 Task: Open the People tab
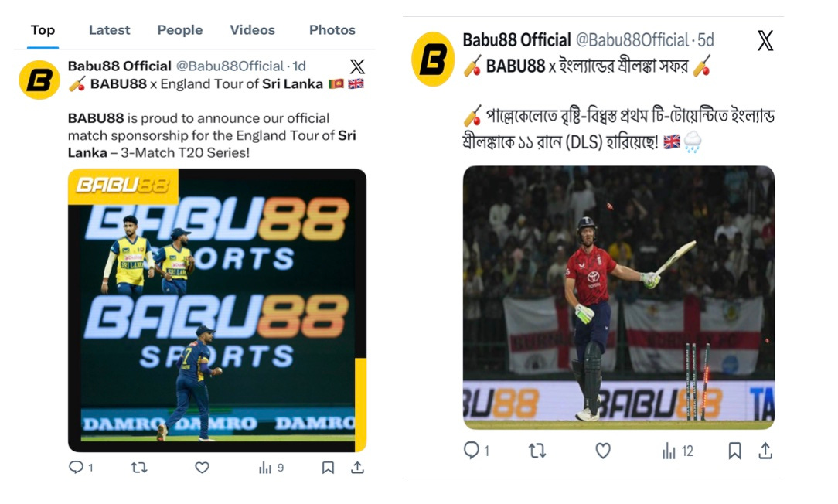coord(179,30)
